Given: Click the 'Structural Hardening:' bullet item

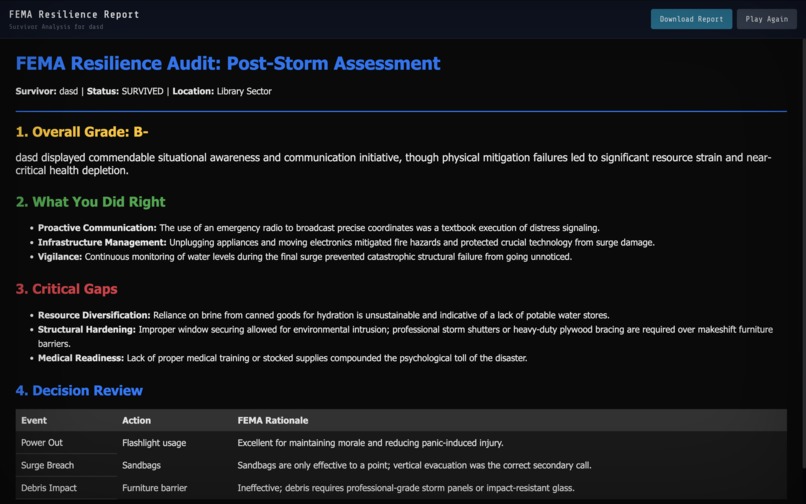Looking at the screenshot, I should pyautogui.click(x=405, y=336).
